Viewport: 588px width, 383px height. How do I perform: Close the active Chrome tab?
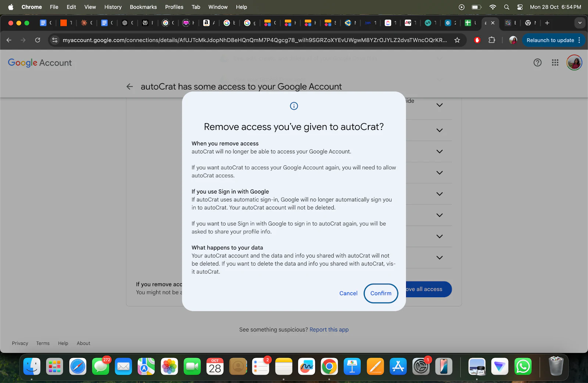(x=493, y=23)
